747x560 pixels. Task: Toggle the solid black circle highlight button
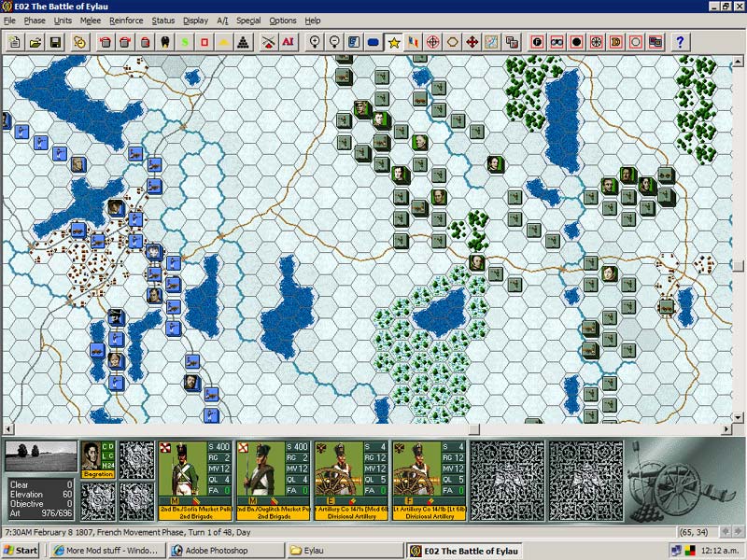tap(576, 42)
